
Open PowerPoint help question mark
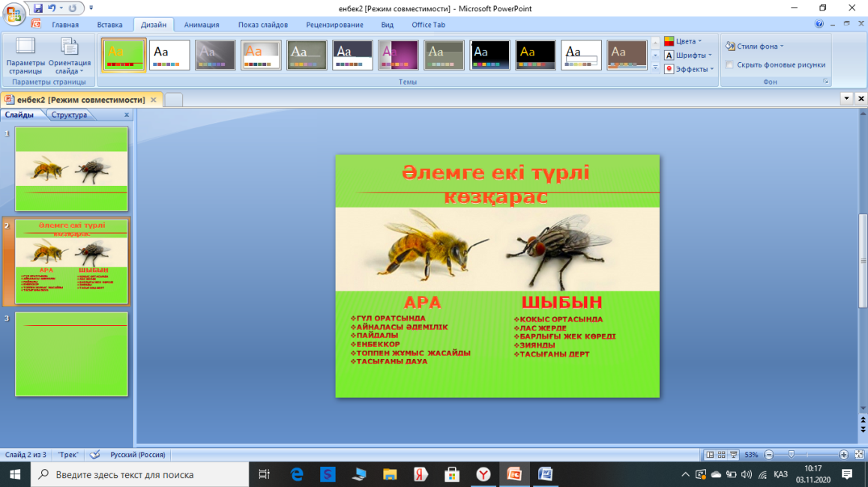coord(819,24)
